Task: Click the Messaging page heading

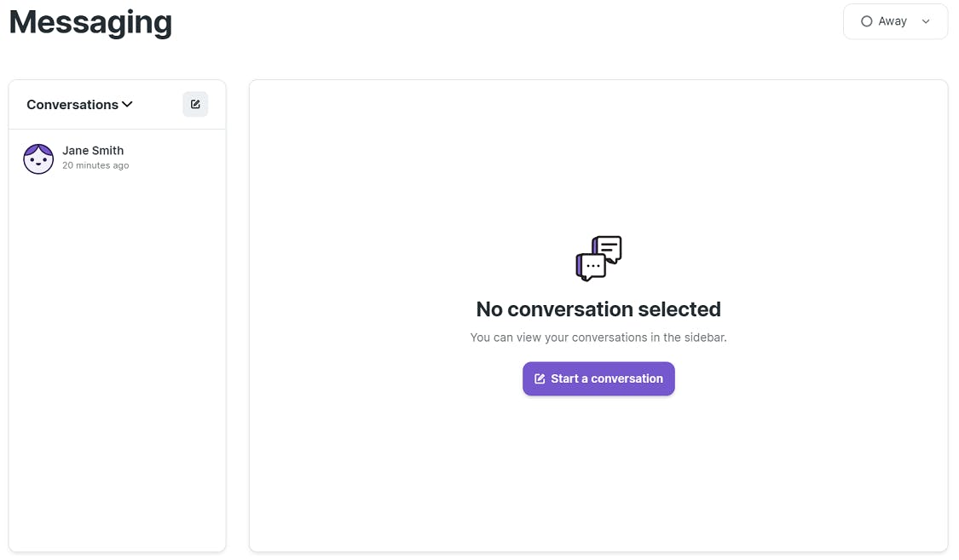Action: coord(90,23)
